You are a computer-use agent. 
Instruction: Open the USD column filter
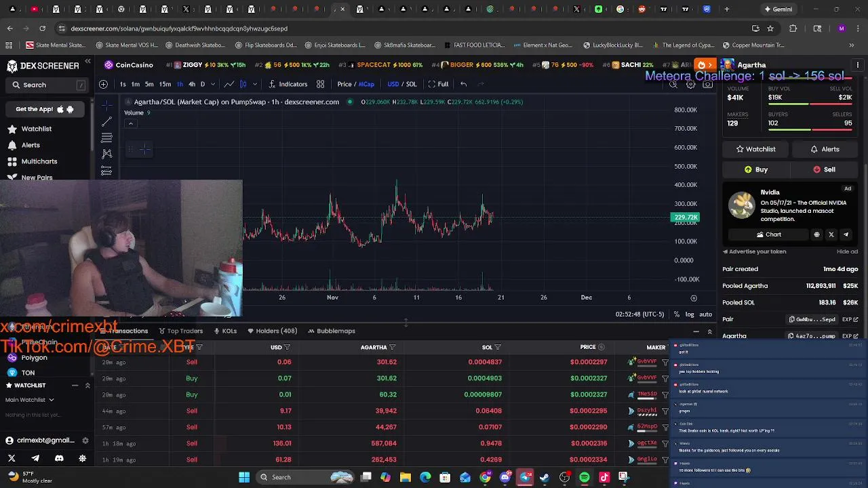click(287, 348)
